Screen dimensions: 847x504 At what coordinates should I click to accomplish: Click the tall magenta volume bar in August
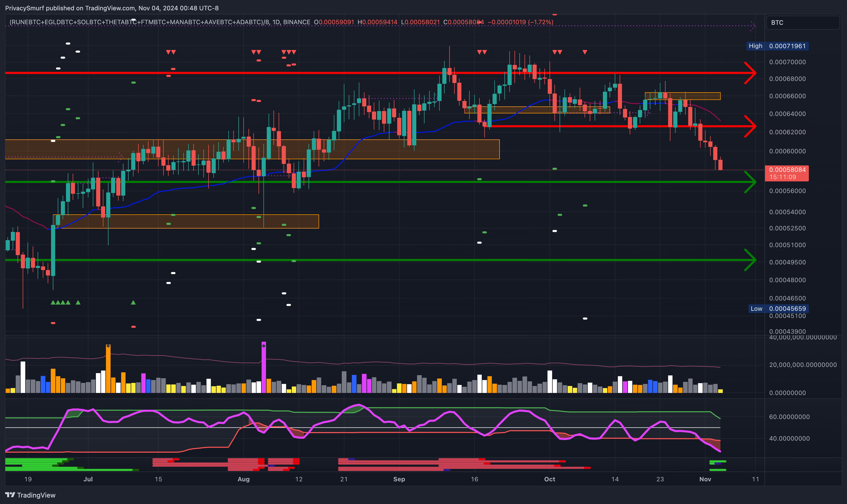(x=264, y=367)
